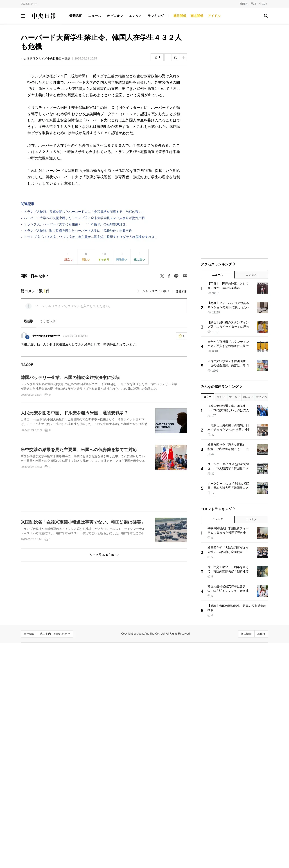
Task: Select the 悲しい reaction button
Action: [x=86, y=257]
